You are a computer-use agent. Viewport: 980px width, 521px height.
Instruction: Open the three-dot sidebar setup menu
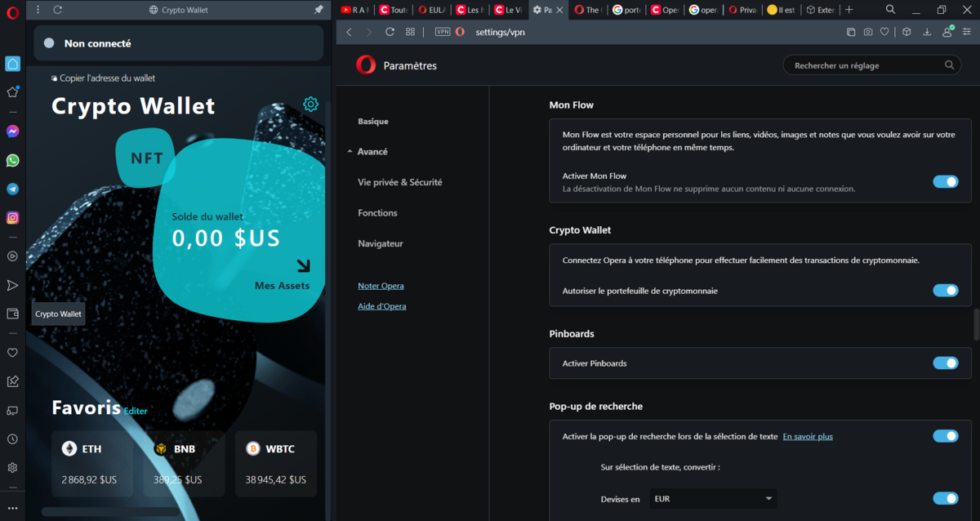click(12, 508)
